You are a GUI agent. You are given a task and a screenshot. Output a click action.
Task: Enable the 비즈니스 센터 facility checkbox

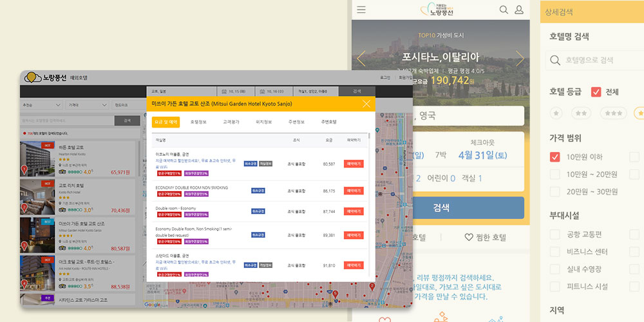click(555, 252)
